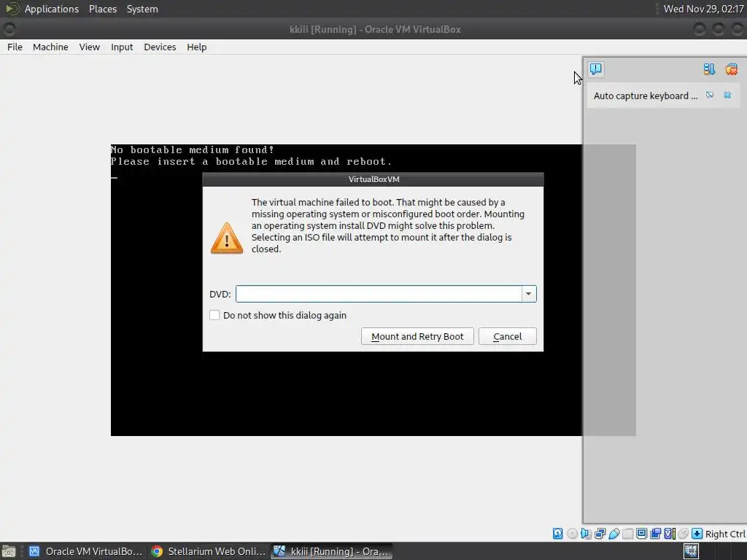Switch to Stellarium Web Online taskbar item
747x560 pixels.
pos(208,551)
